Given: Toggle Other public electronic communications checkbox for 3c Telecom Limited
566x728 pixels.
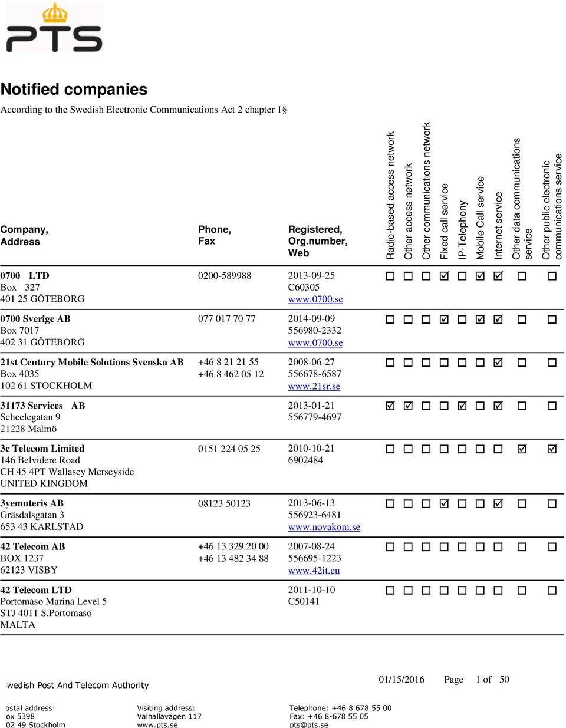Looking at the screenshot, I should [x=552, y=449].
